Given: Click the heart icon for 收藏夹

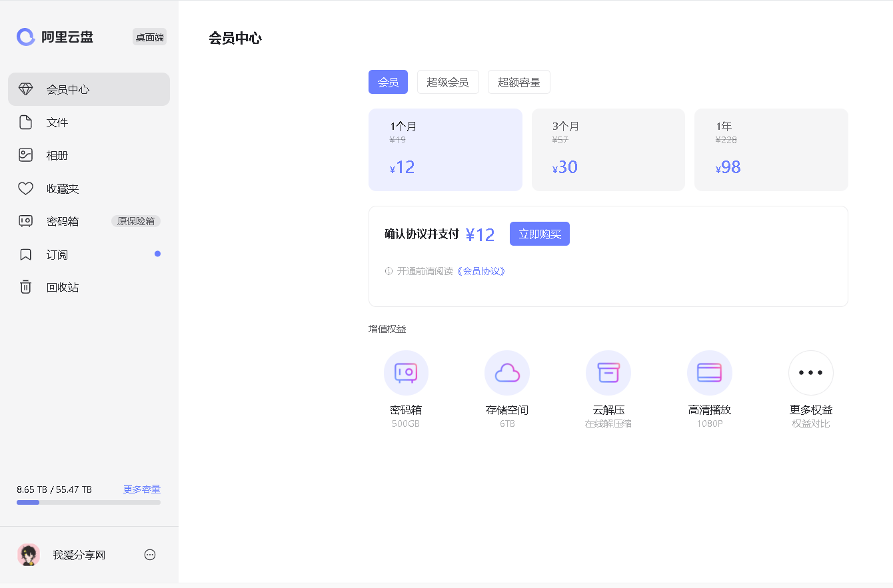Looking at the screenshot, I should click(x=25, y=188).
